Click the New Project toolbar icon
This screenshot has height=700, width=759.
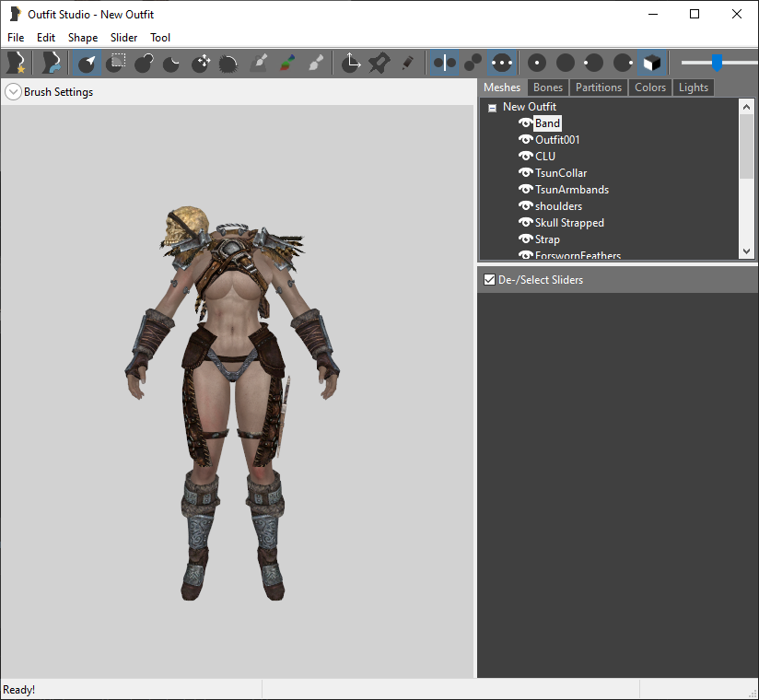point(17,63)
